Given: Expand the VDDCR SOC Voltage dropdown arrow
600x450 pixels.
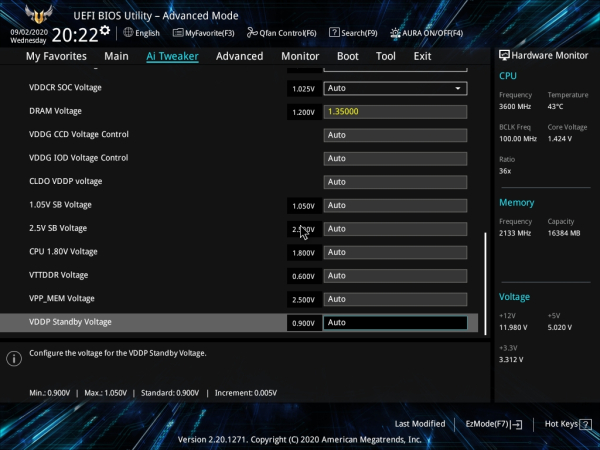Looking at the screenshot, I should tap(458, 88).
